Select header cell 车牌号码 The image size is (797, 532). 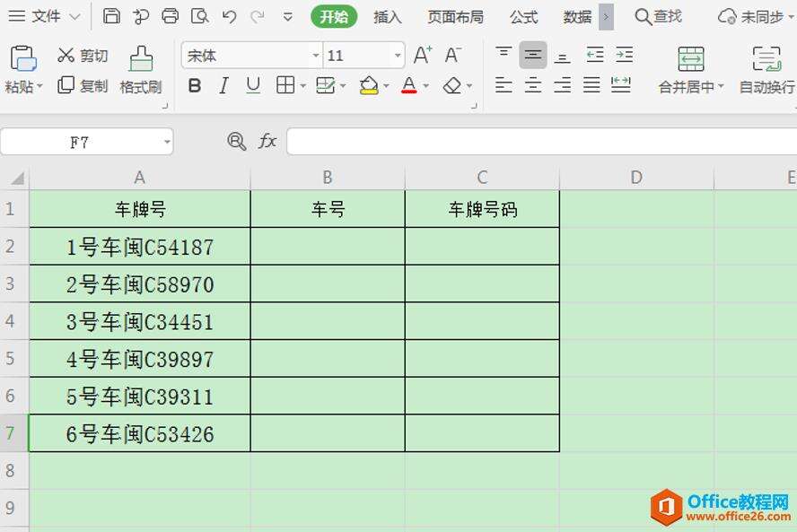(x=482, y=209)
